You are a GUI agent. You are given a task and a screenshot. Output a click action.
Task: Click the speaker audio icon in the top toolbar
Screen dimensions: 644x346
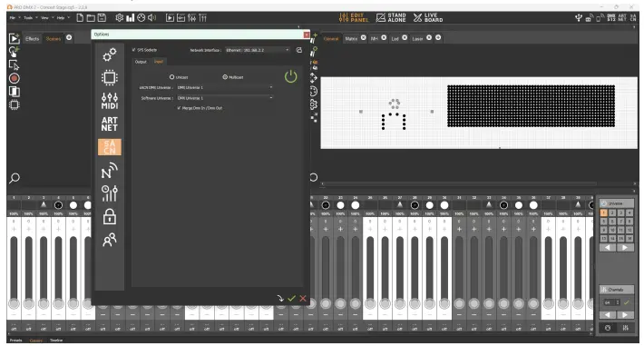pos(152,17)
